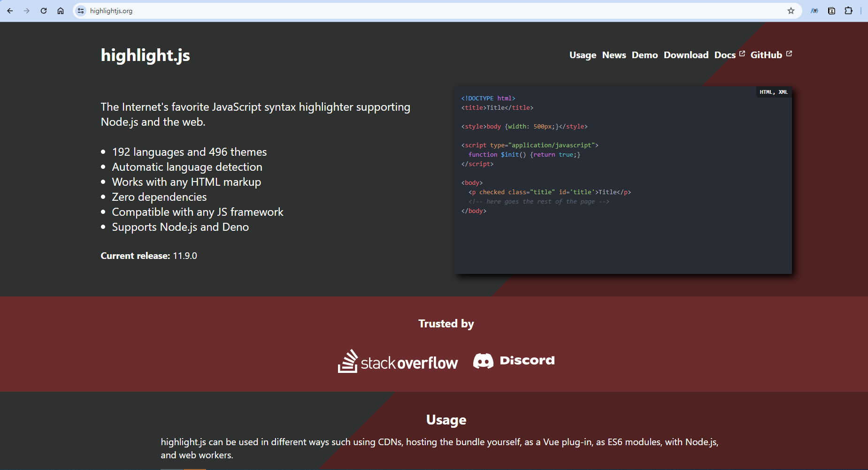Bookmark this page with the star icon
Screen dimensions: 868x470
pos(791,11)
